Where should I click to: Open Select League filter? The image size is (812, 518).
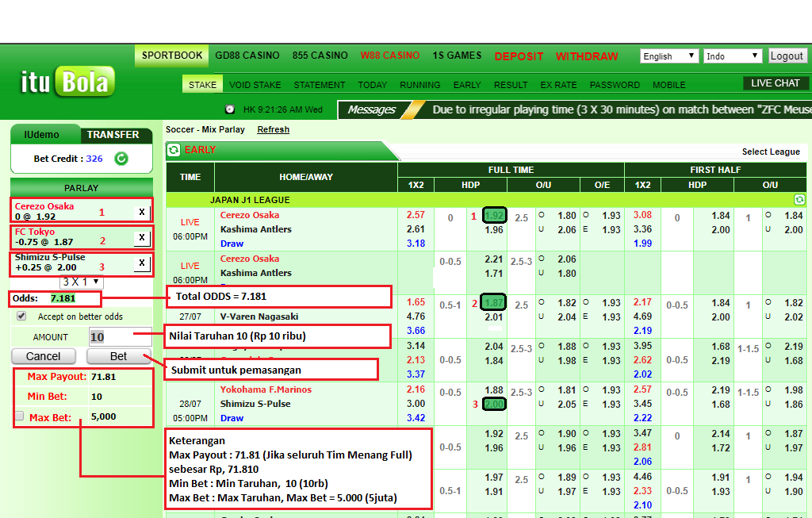click(x=771, y=152)
